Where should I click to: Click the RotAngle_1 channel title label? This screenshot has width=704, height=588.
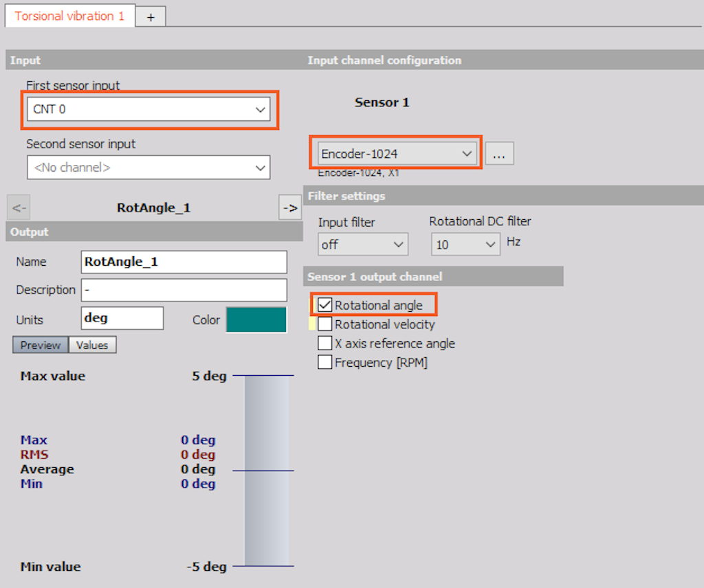point(153,207)
